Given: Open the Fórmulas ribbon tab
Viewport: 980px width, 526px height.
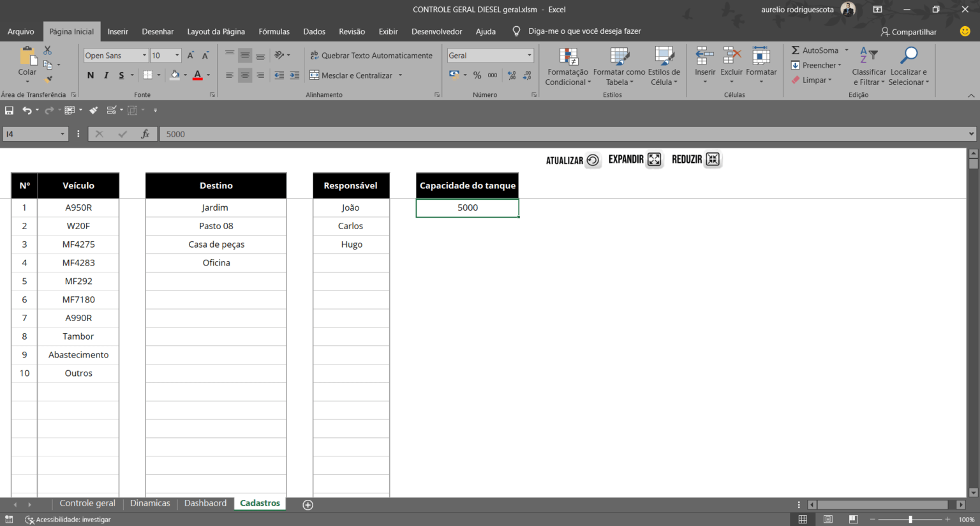Looking at the screenshot, I should tap(274, 31).
